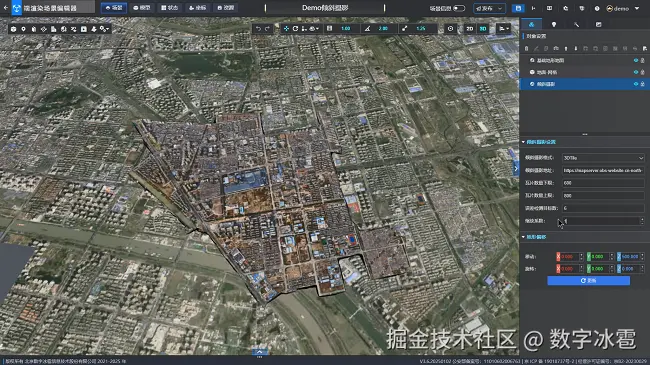Viewport: 650px width, 365px height.
Task: Click the blue app logo icon
Action: 17,8
